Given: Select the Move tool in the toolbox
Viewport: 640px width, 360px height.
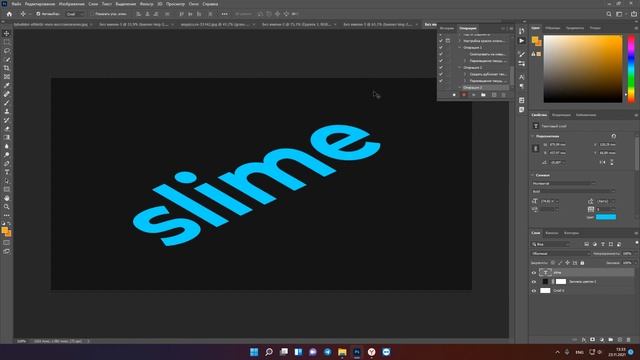Looking at the screenshot, I should [x=7, y=33].
